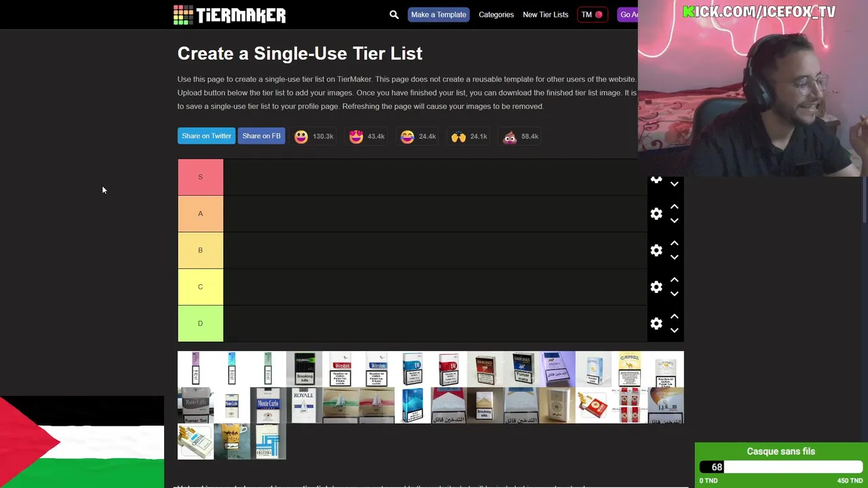Pick the white Camel pack image
The image size is (868, 488).
(666, 369)
